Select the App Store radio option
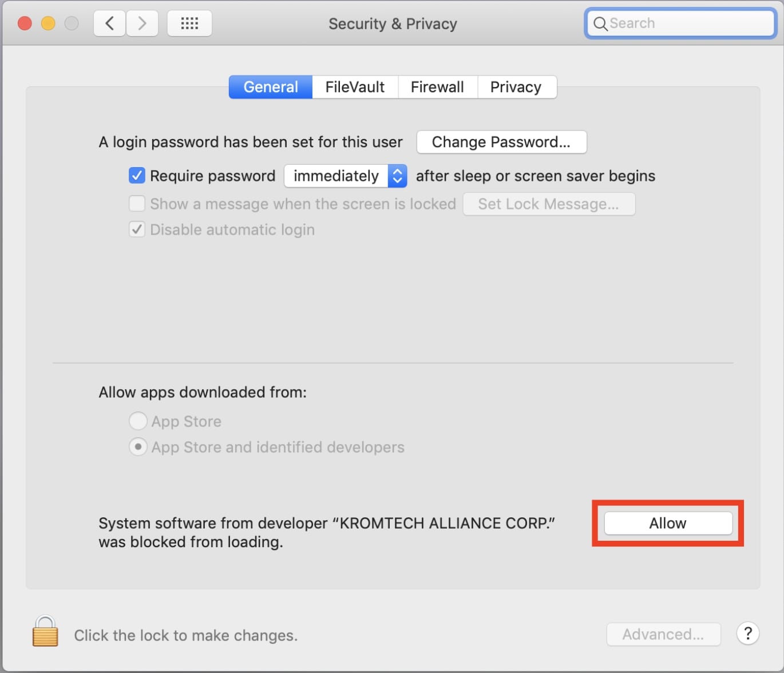 tap(138, 421)
